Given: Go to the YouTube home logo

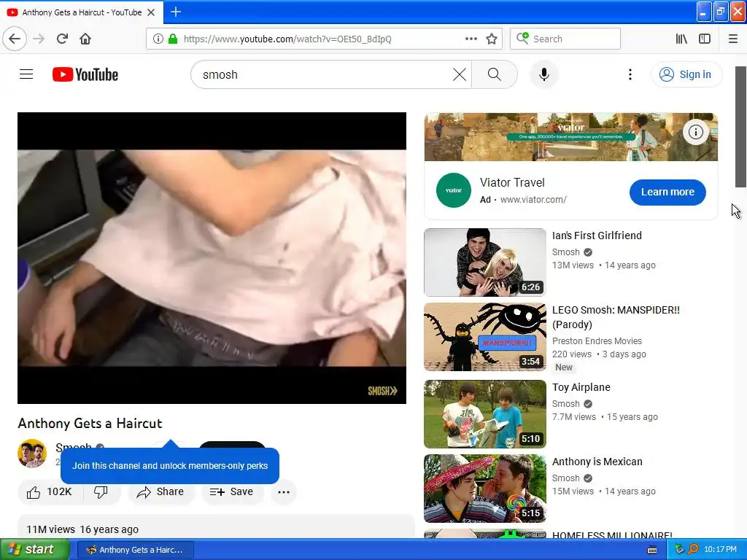Looking at the screenshot, I should point(85,74).
